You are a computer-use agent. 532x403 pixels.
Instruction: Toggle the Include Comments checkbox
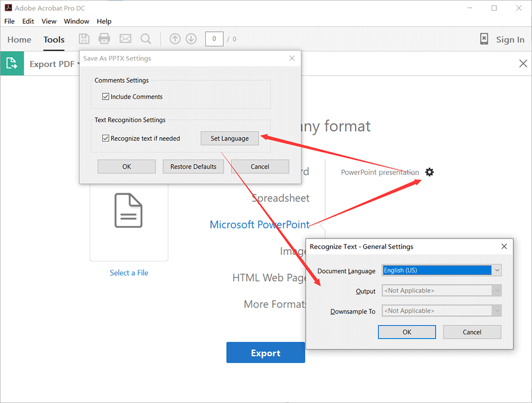click(106, 97)
